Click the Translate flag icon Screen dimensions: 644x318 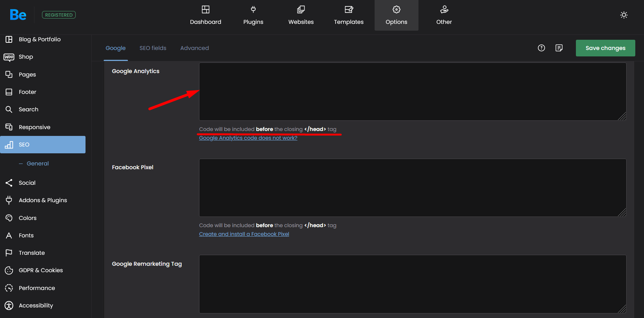[x=9, y=253]
